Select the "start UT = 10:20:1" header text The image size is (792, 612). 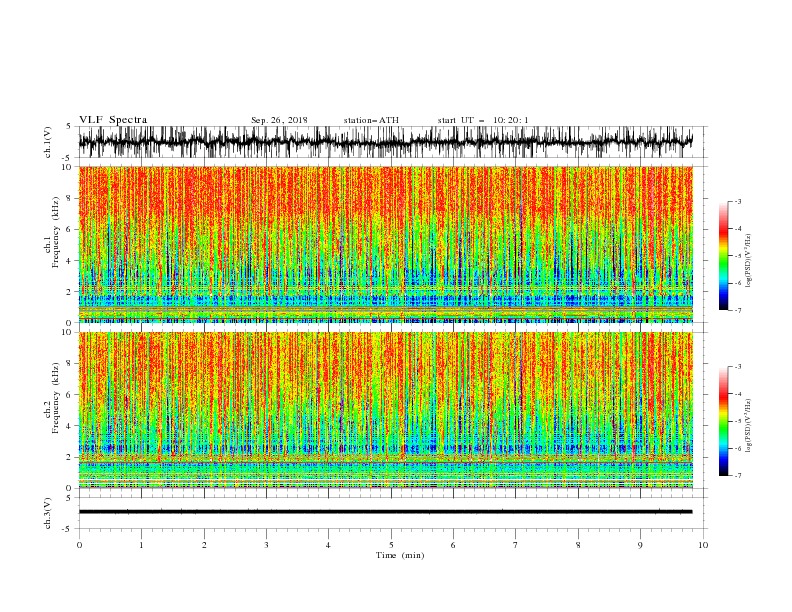[x=483, y=120]
